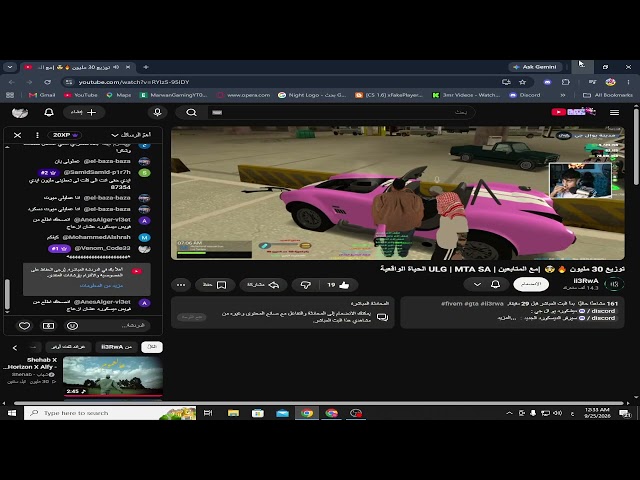Open ii3RwA channel avatar
The image size is (640, 480).
pyautogui.click(x=614, y=284)
